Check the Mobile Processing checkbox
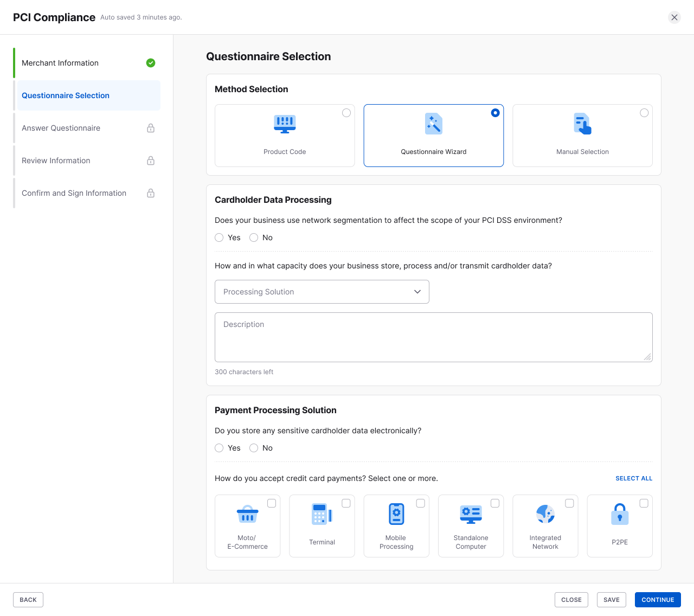Screen dimensions: 694x616 tap(420, 503)
